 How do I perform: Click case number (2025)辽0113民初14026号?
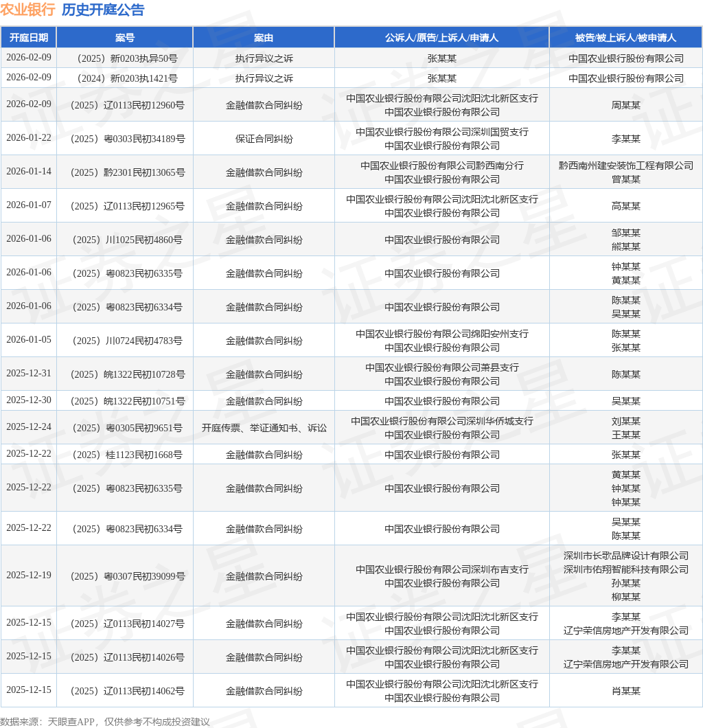click(125, 657)
